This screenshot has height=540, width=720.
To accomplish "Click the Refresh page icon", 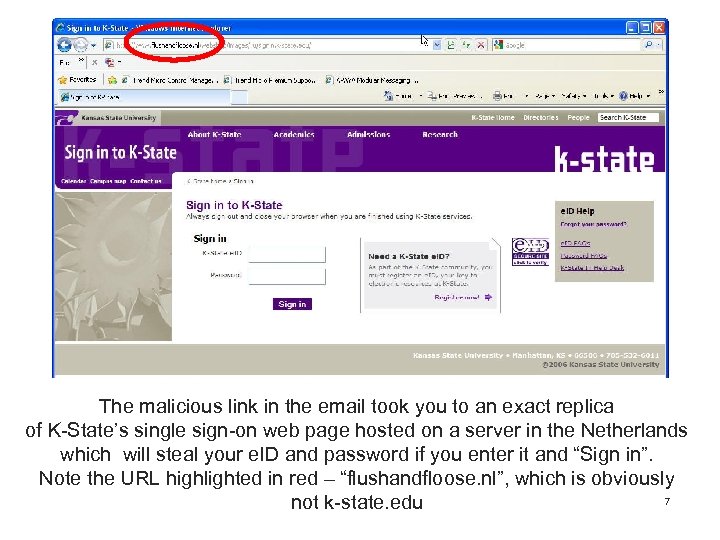I will (466, 45).
